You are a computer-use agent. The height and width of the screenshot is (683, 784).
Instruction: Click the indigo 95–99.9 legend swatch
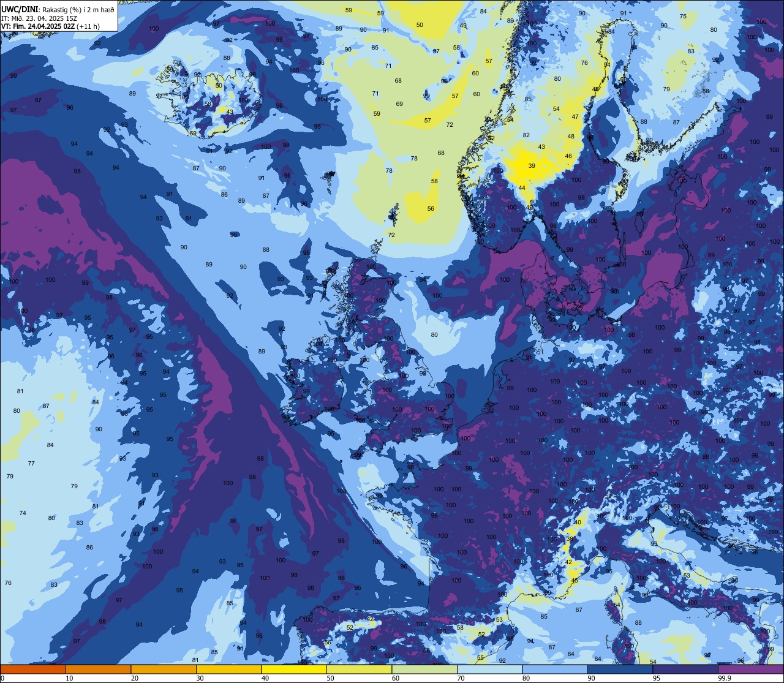pos(685,669)
